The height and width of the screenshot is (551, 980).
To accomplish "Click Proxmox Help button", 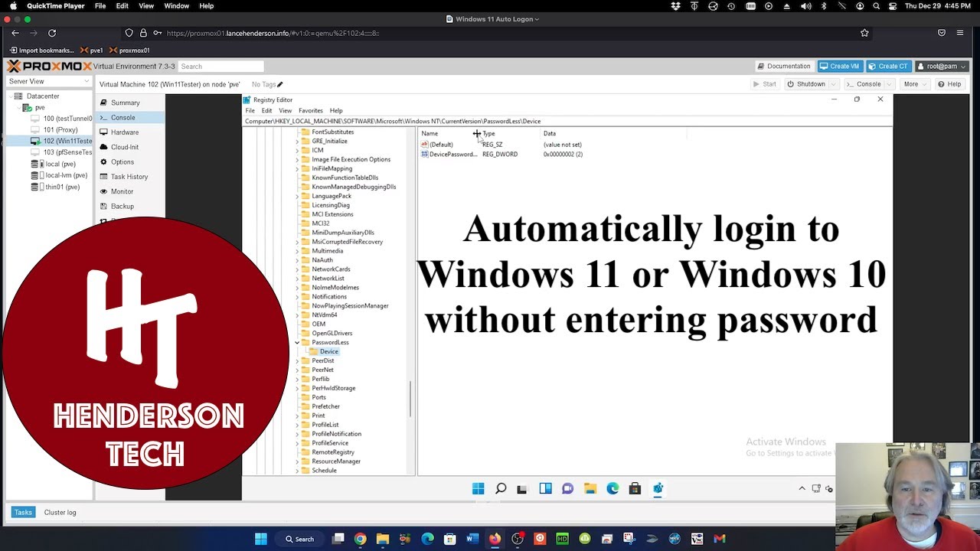I will tap(949, 84).
